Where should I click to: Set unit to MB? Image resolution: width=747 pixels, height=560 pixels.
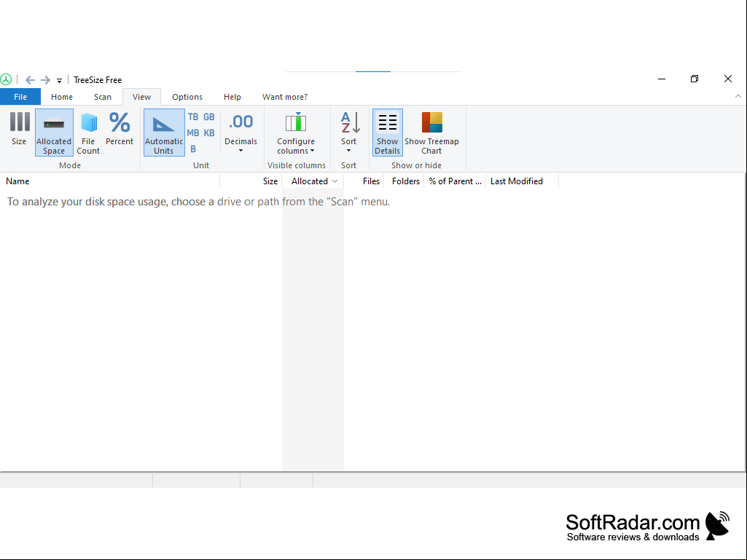pos(193,133)
